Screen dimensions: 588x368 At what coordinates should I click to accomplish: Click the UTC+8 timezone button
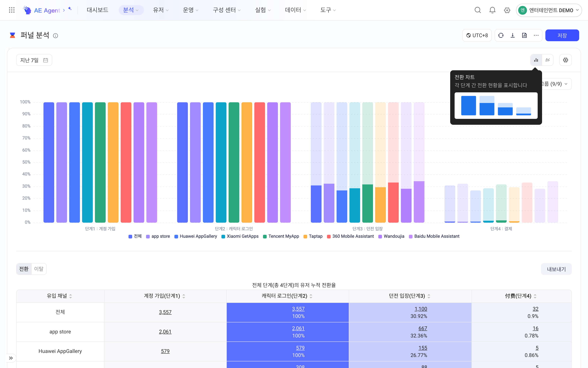(477, 35)
